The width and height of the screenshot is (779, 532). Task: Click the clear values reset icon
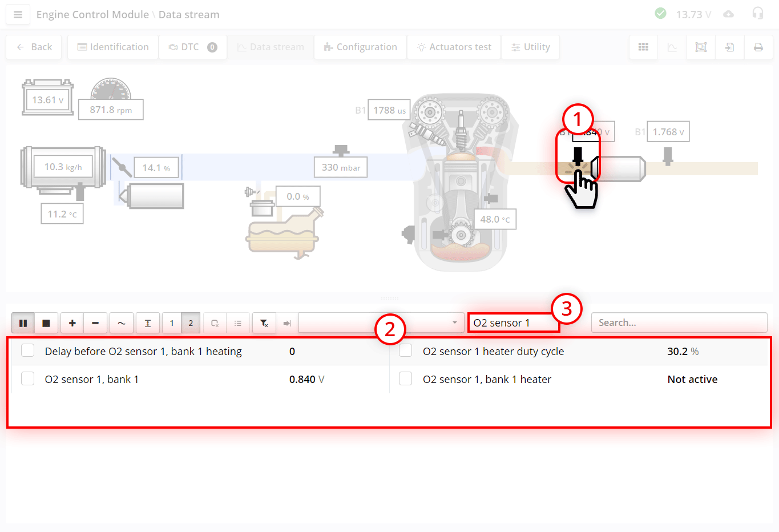click(x=215, y=323)
